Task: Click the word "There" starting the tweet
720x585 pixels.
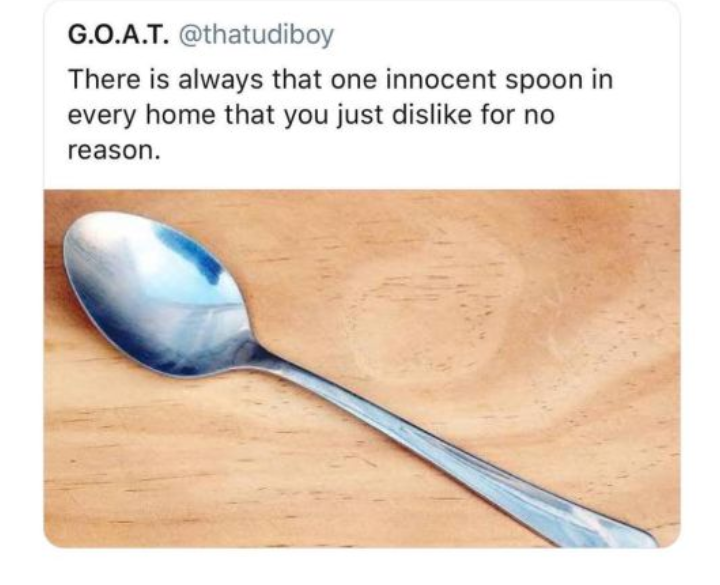Action: tap(104, 79)
